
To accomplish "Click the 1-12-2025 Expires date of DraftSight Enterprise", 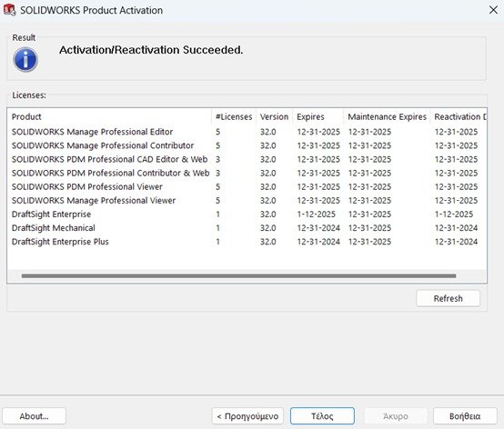I will pyautogui.click(x=316, y=214).
